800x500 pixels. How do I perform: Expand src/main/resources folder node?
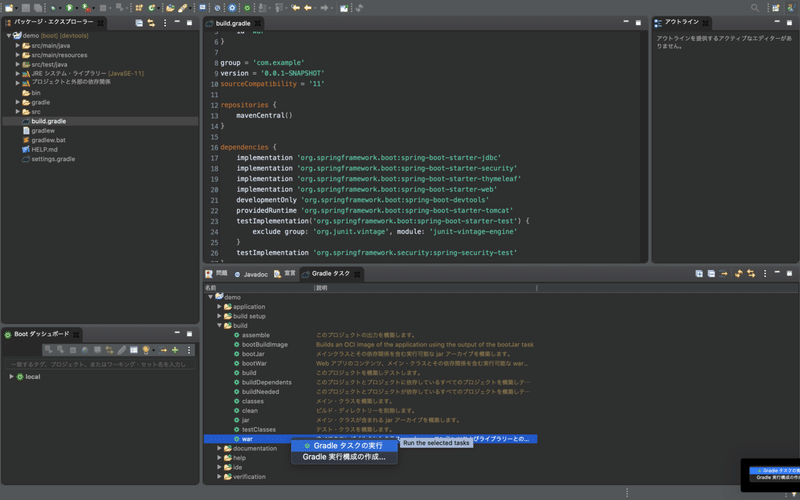point(18,55)
